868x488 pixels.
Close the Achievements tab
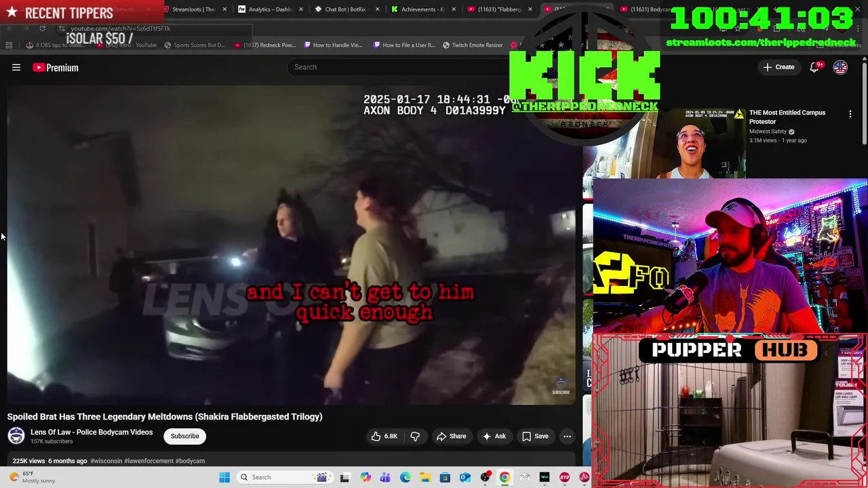pos(454,9)
